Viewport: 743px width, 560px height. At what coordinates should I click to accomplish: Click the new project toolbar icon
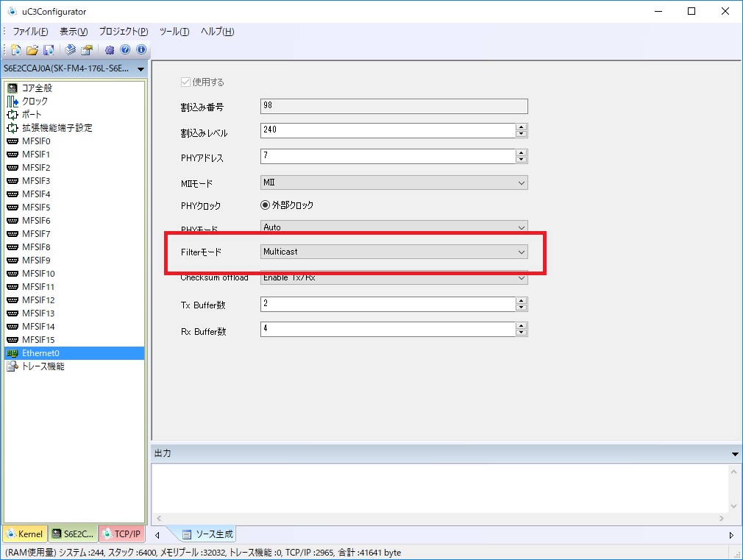coord(15,50)
